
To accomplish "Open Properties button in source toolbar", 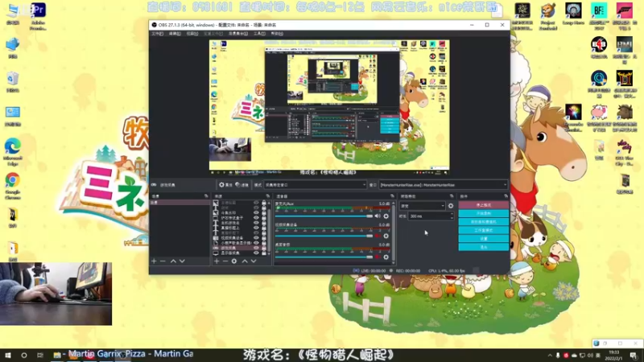I will point(225,185).
